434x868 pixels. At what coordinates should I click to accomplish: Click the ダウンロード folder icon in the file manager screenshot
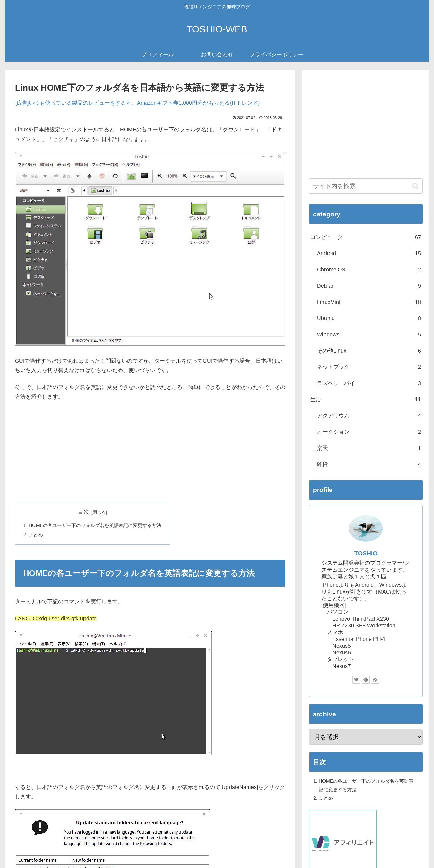pyautogui.click(x=95, y=209)
